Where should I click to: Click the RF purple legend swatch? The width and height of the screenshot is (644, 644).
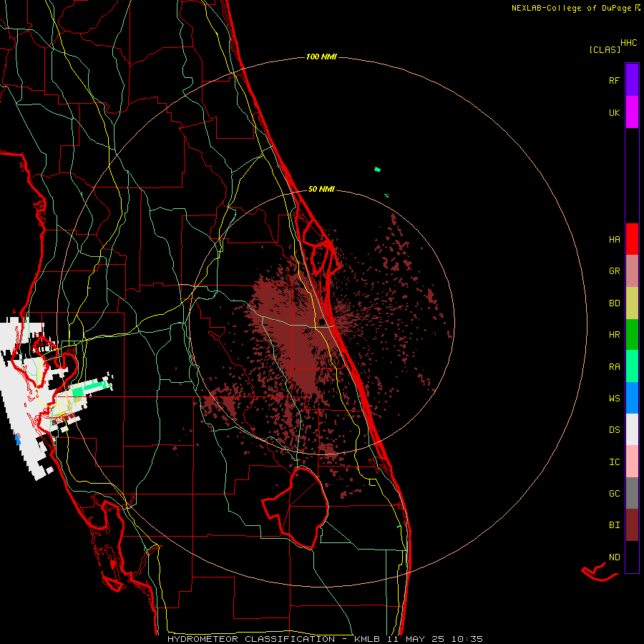[x=632, y=80]
